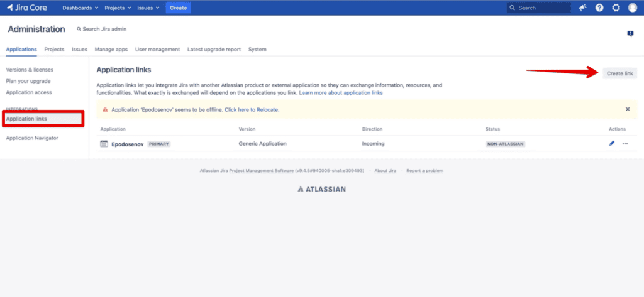Open more actions for Epodosenov link
The image size is (644, 297).
tap(625, 144)
